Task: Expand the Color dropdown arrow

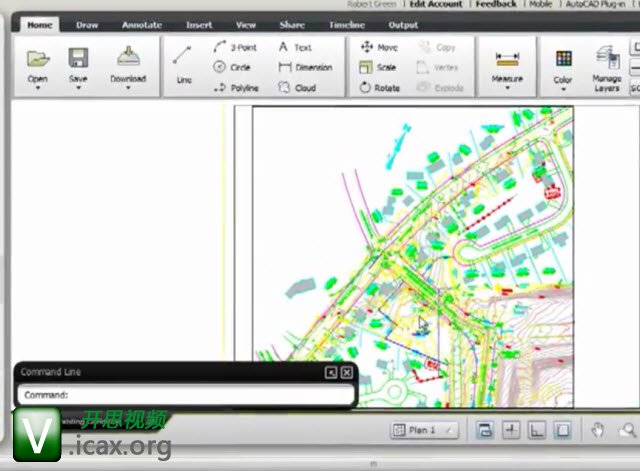Action: pos(563,89)
